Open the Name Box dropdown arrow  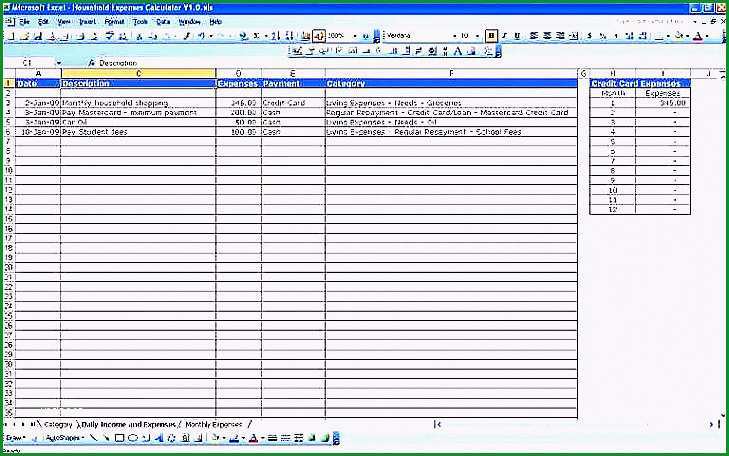[x=59, y=63]
